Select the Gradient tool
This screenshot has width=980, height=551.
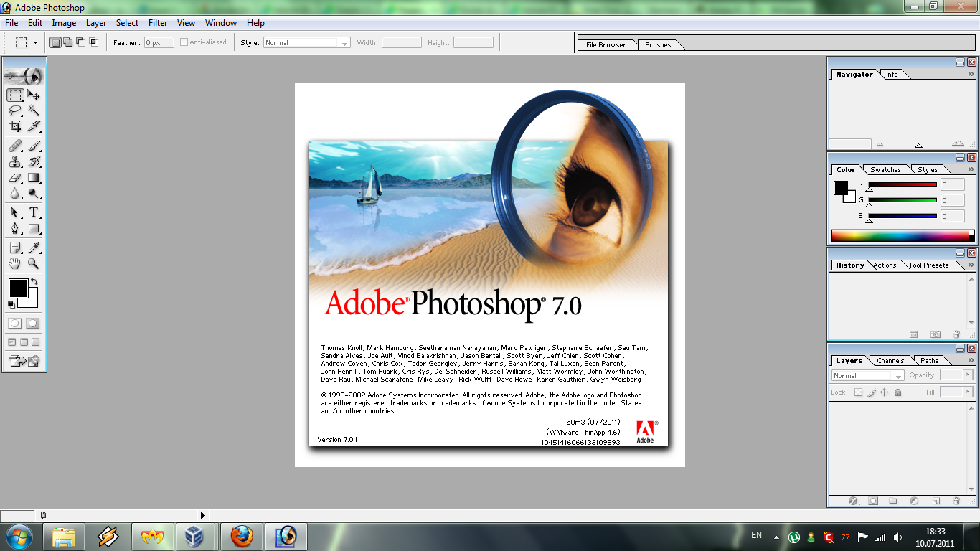(34, 178)
